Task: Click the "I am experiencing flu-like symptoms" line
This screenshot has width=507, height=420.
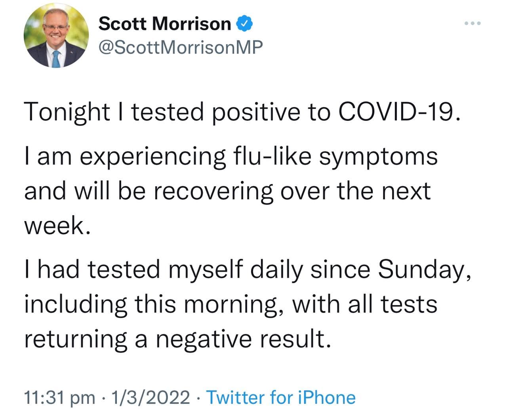Action: click(x=231, y=157)
